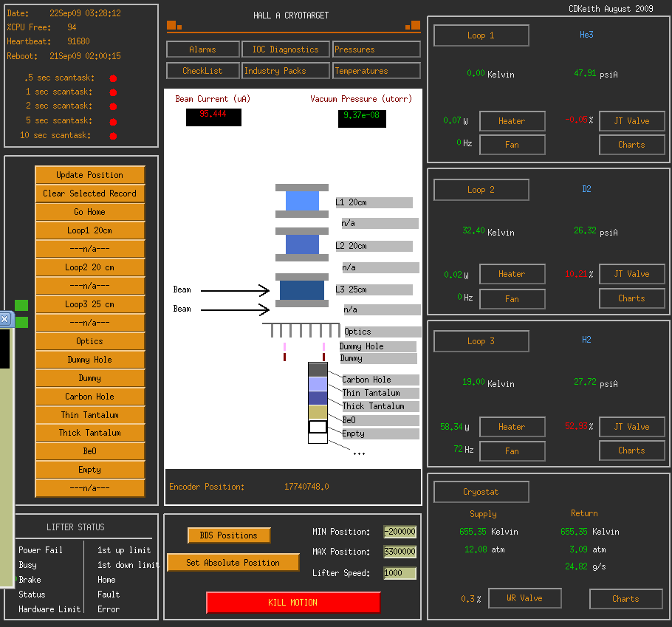Open the Loop 3 panel
Screen dimensions: 672x627
click(481, 341)
